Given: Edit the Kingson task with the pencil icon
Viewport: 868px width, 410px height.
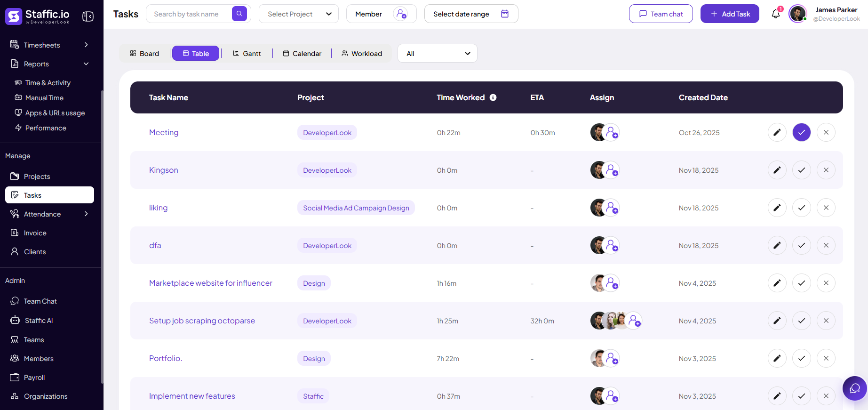Looking at the screenshot, I should pos(777,170).
